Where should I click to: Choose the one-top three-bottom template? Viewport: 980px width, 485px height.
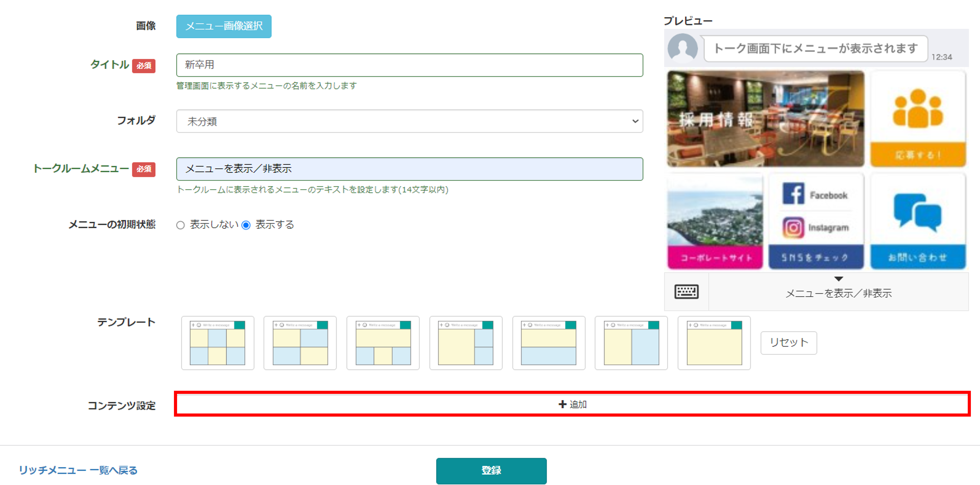point(383,343)
